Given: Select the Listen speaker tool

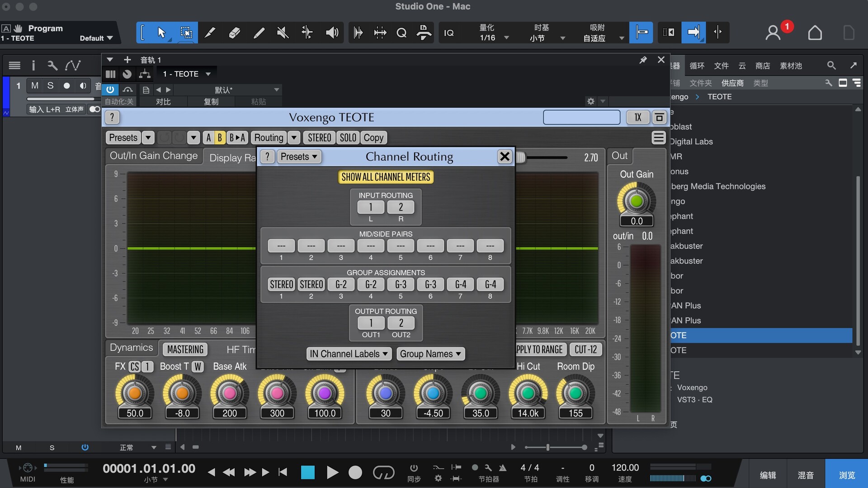Looking at the screenshot, I should tap(332, 33).
